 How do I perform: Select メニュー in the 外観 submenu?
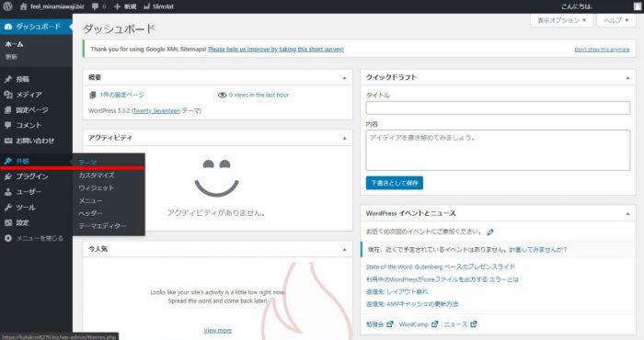(90, 200)
